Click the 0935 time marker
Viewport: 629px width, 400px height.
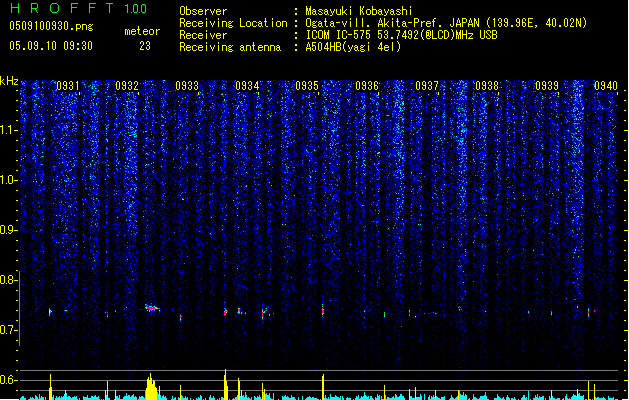tap(307, 86)
